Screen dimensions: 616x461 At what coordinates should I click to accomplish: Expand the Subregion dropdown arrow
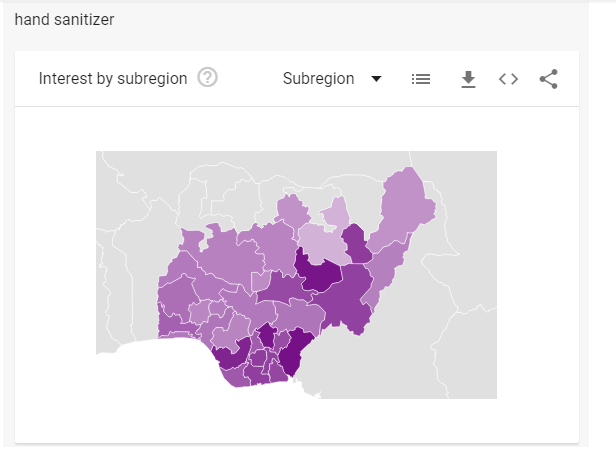click(x=377, y=79)
